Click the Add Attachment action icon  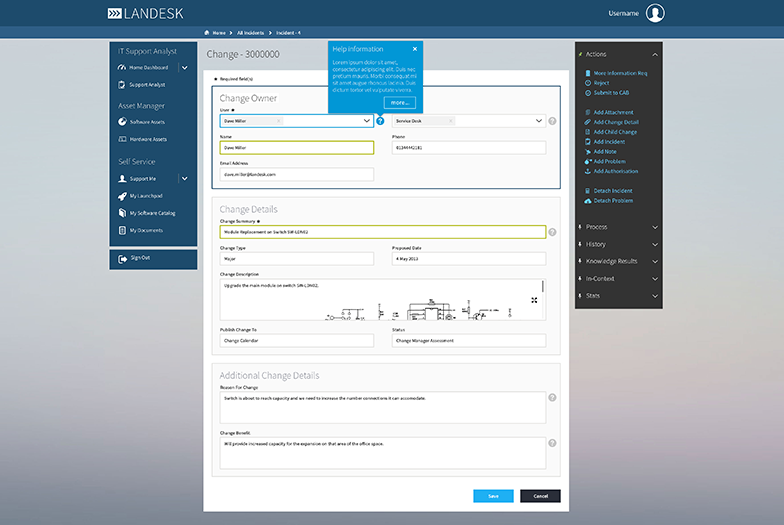pyautogui.click(x=587, y=112)
